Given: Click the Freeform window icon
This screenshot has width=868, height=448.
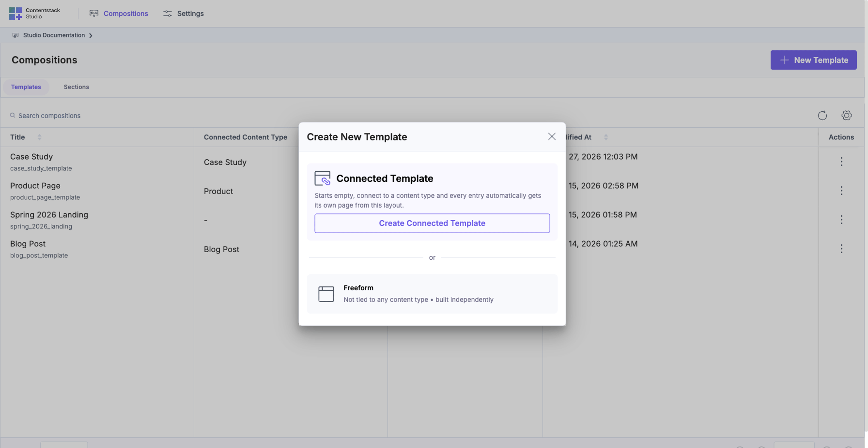Looking at the screenshot, I should coord(326,294).
